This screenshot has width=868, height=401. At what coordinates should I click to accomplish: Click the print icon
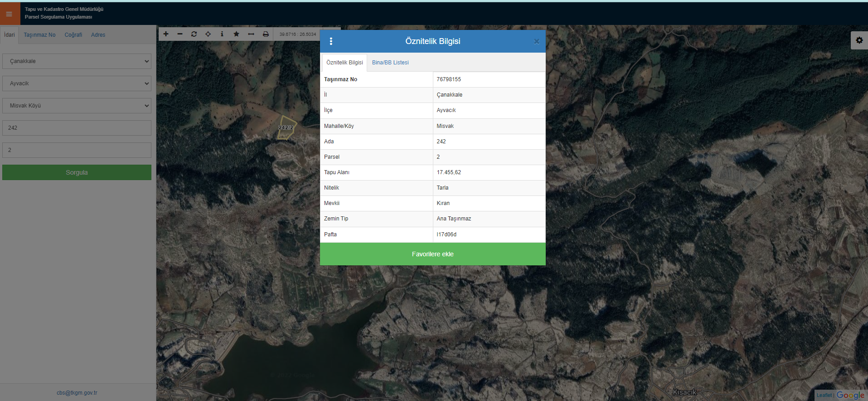[266, 34]
